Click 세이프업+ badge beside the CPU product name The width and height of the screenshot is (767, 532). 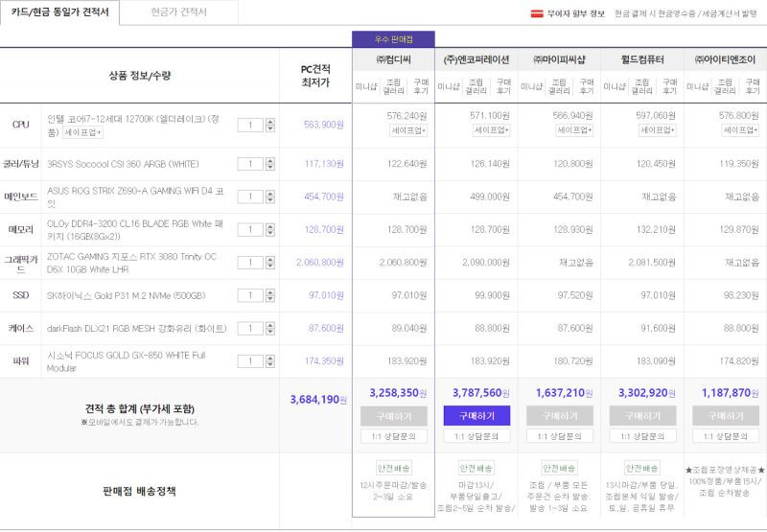[82, 132]
